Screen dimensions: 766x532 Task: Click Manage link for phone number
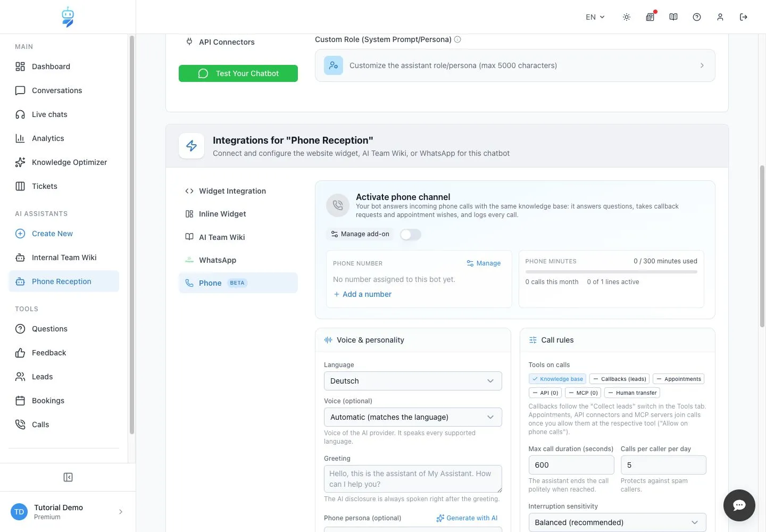point(484,263)
